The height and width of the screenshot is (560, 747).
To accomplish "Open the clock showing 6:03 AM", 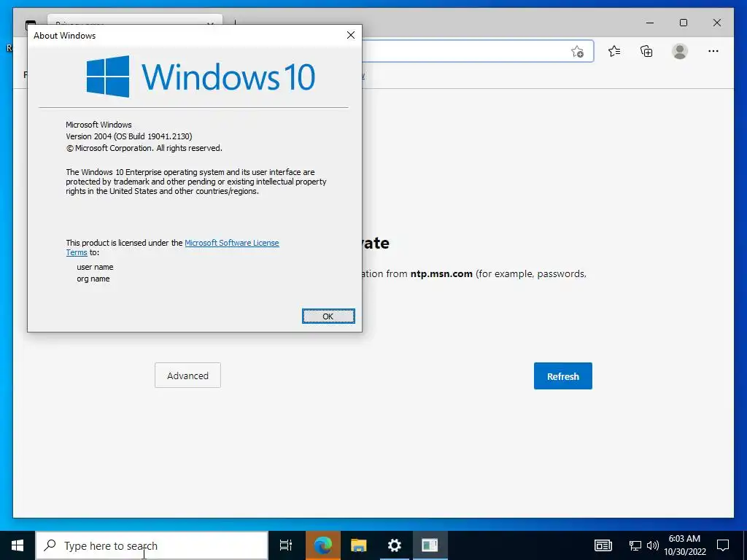I will click(684, 545).
